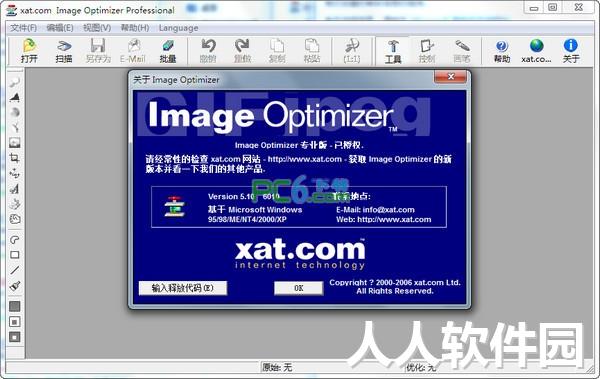
Task: Select the 扫描 scan toolbar icon
Action: click(64, 51)
